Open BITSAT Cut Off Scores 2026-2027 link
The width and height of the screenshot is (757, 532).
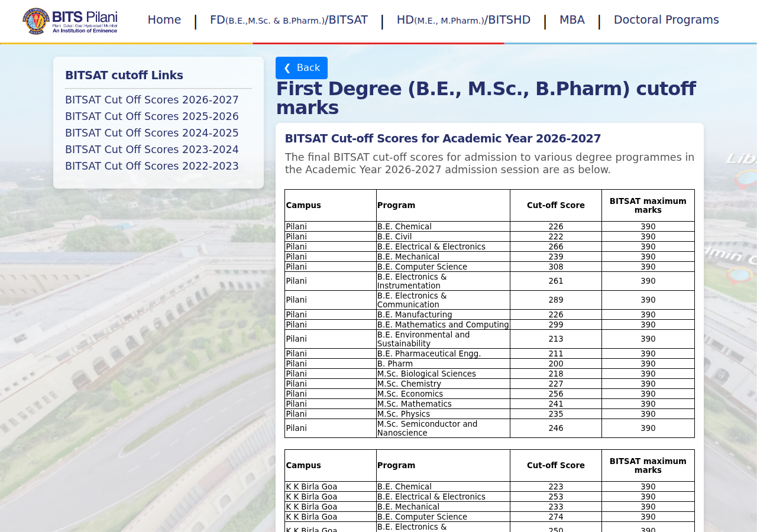pos(152,100)
